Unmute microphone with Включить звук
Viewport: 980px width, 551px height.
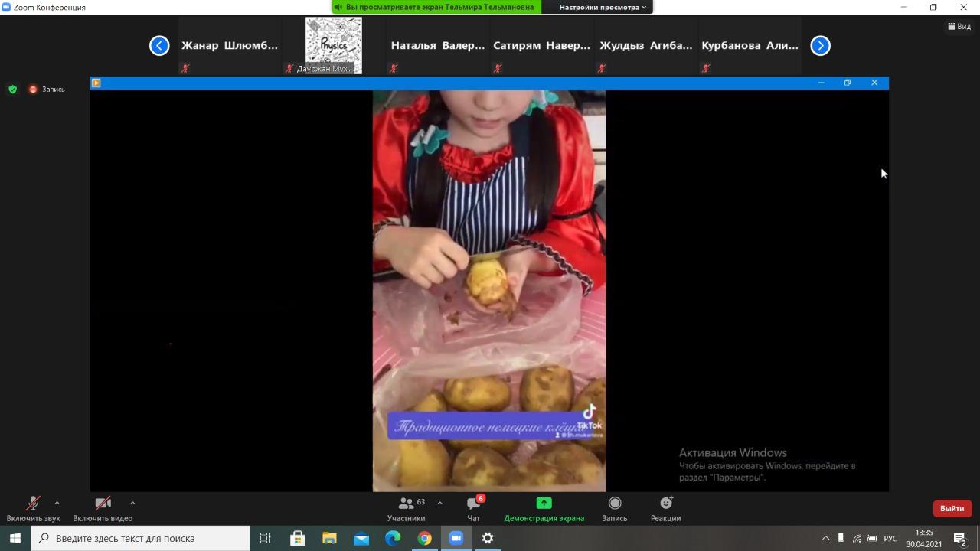(33, 504)
